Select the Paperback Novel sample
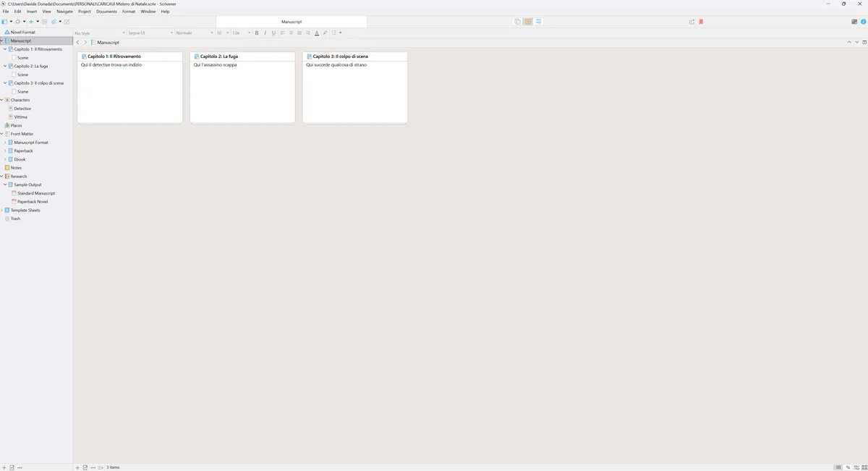The width and height of the screenshot is (868, 471). click(x=33, y=201)
